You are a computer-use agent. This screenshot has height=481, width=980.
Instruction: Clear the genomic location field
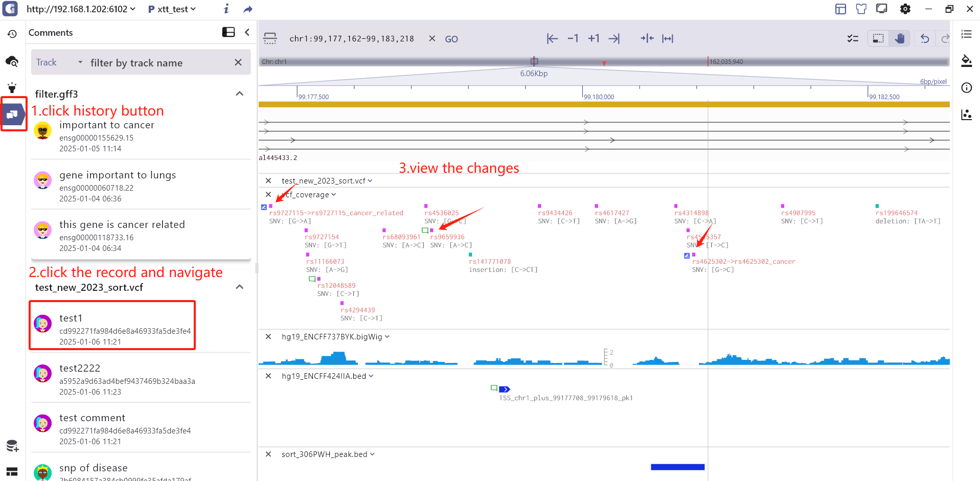pos(432,38)
